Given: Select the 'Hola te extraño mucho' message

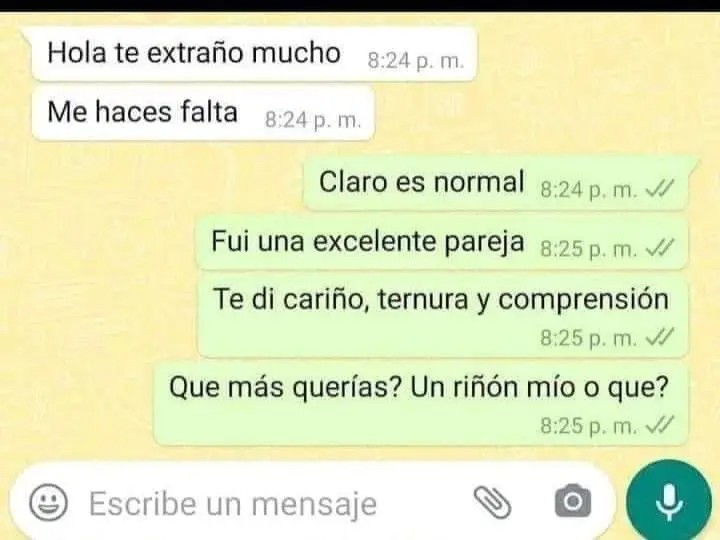Looking at the screenshot, I should [253, 54].
